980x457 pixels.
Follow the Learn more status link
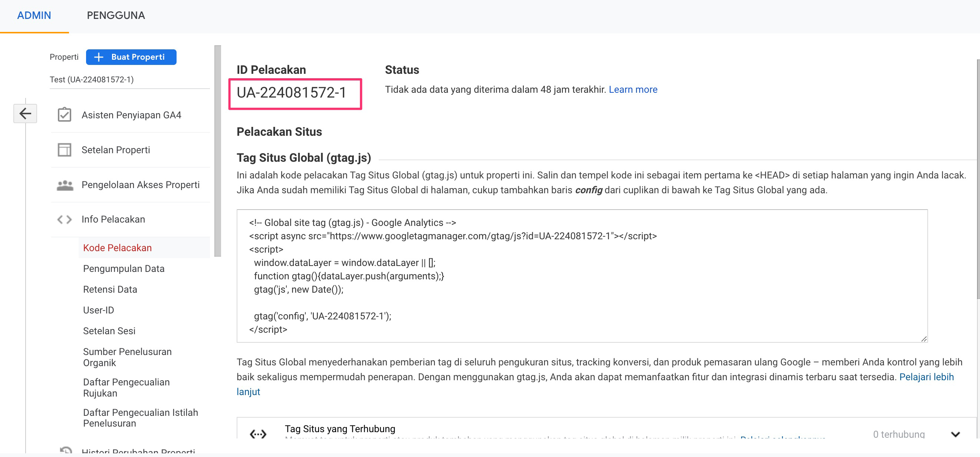pyautogui.click(x=633, y=89)
